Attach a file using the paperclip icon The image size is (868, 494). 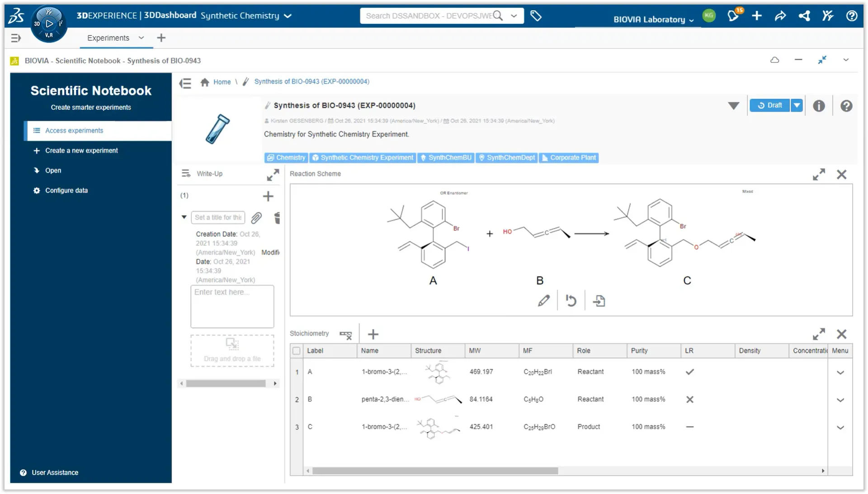(x=256, y=218)
